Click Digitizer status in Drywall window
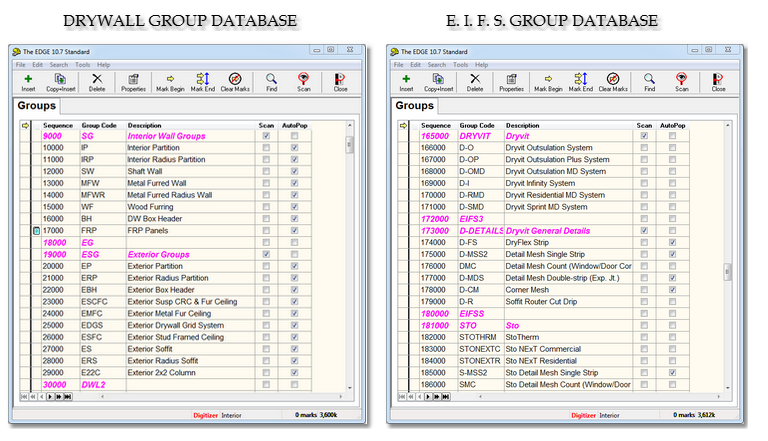Viewport: 768px width, 441px height. 205,415
